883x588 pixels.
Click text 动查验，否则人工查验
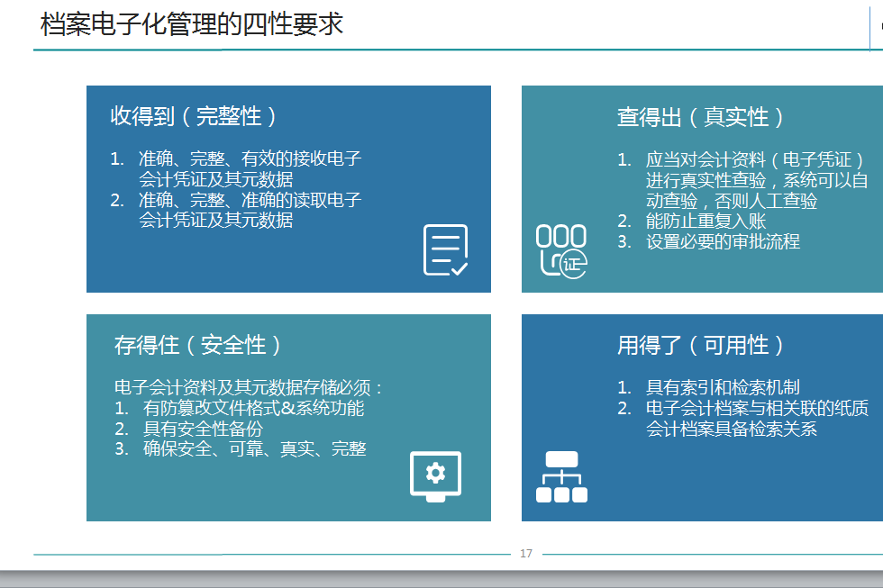coord(731,201)
